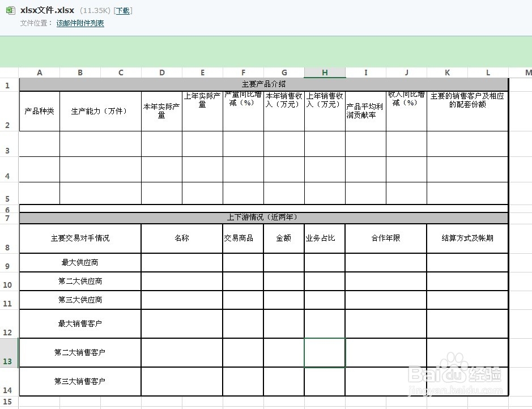The height and width of the screenshot is (409, 532).
Task: Click row header 13
Action: (7, 352)
